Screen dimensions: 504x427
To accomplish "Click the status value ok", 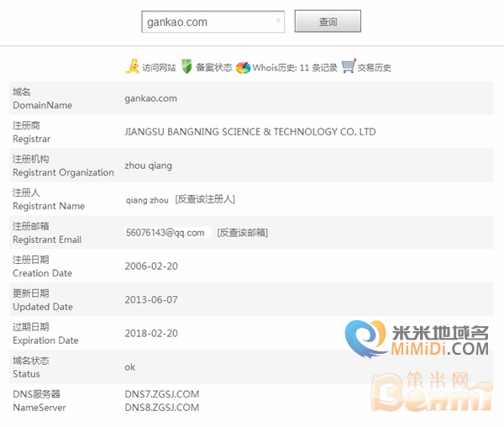I will coord(130,366).
